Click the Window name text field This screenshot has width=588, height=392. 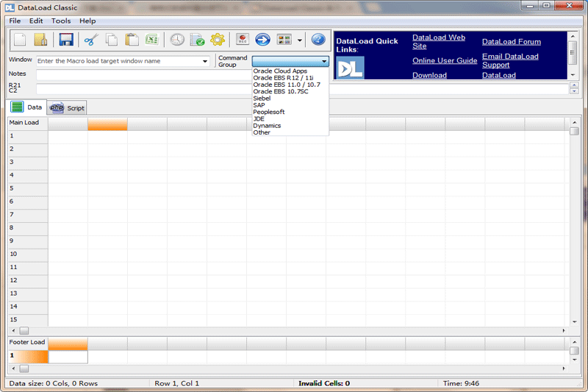118,61
